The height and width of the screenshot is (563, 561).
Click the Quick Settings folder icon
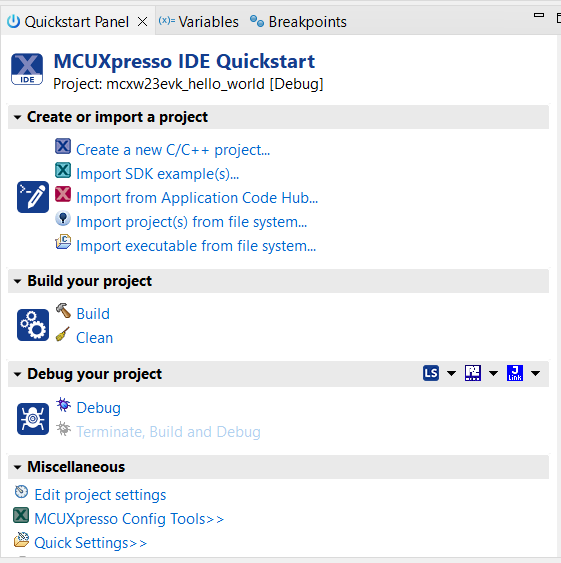pos(21,540)
